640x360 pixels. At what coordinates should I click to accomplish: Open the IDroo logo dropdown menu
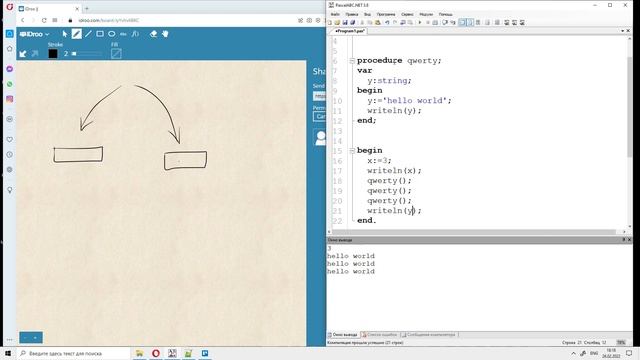34,34
